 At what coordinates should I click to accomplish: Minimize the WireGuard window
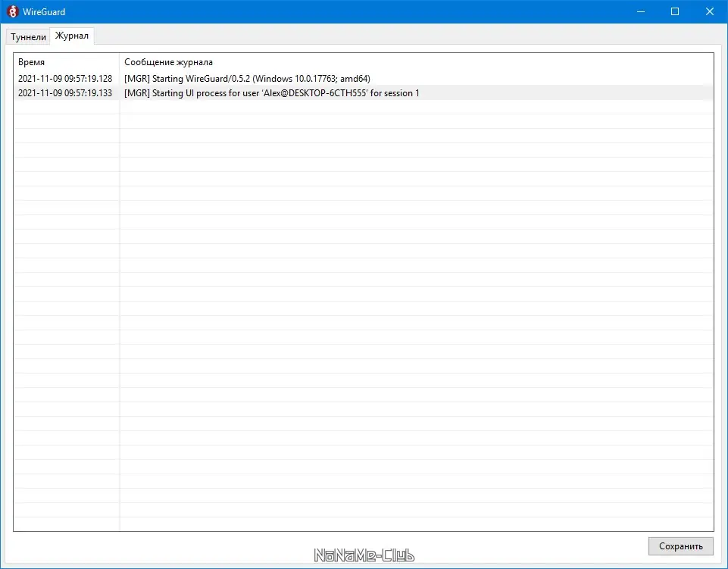[x=641, y=11]
